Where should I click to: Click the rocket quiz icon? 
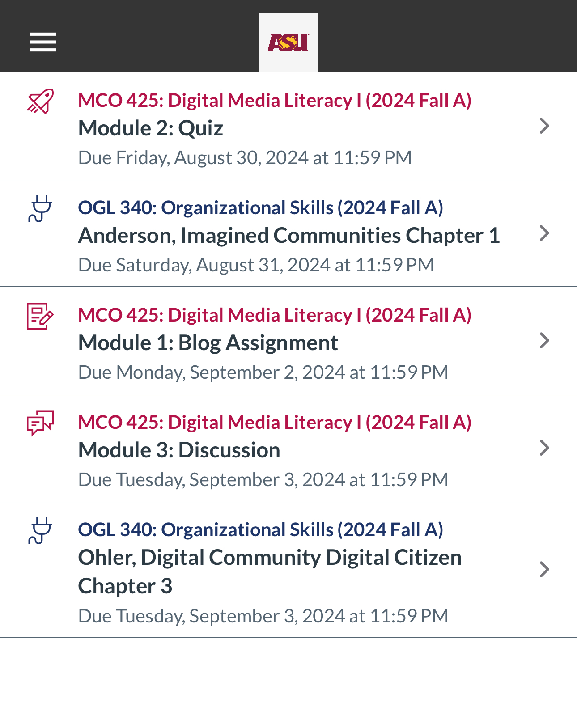tap(40, 101)
